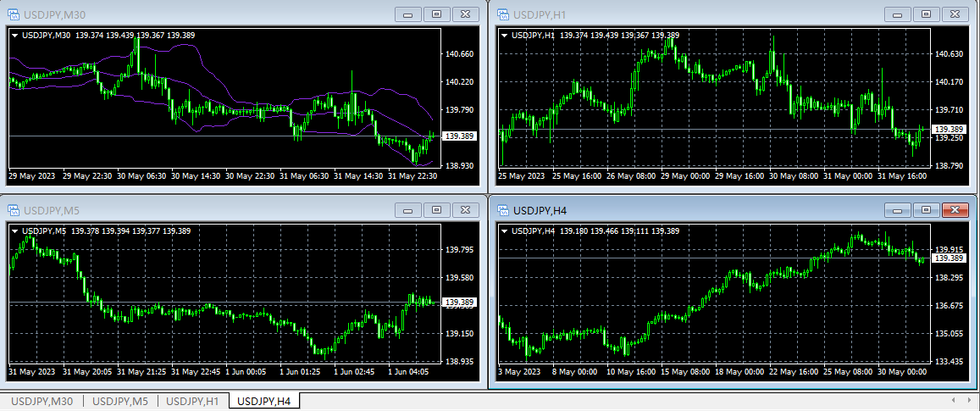This screenshot has width=980, height=411.
Task: Maximize the USDJPY,M5 chart window
Action: coord(437,210)
